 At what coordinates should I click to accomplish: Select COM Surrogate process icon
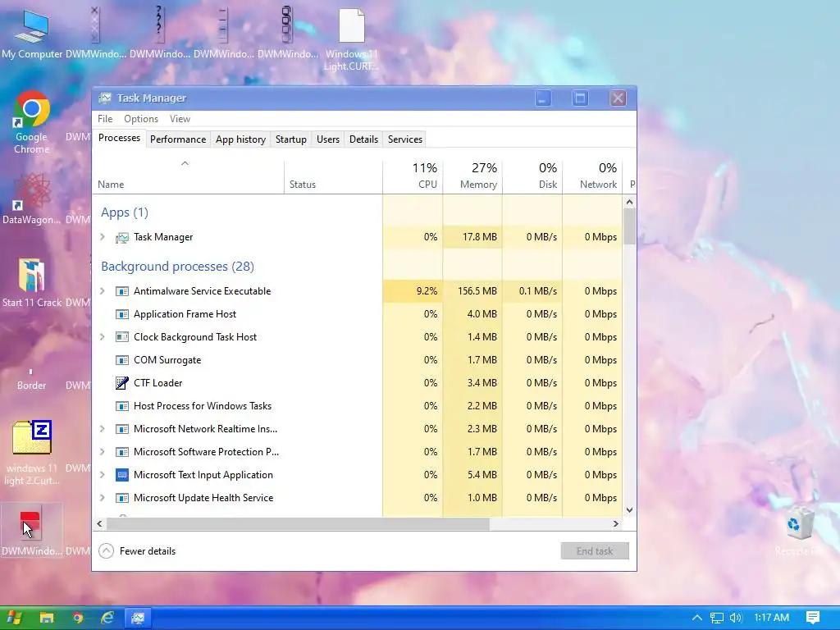[122, 361]
